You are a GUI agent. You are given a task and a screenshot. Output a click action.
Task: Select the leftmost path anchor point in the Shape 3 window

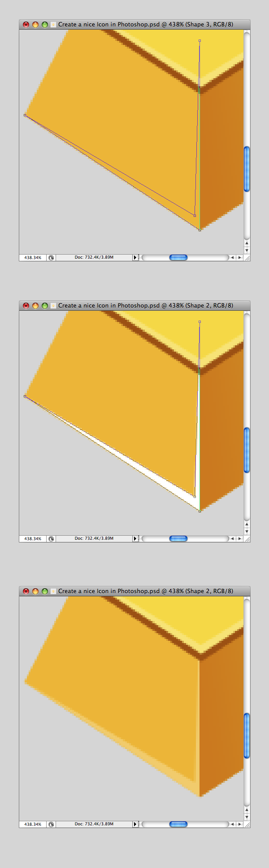click(25, 115)
